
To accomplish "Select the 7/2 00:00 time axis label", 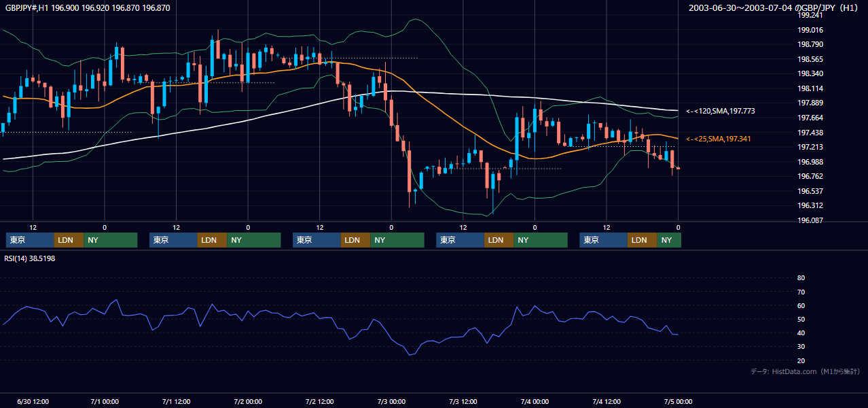I will [248, 401].
